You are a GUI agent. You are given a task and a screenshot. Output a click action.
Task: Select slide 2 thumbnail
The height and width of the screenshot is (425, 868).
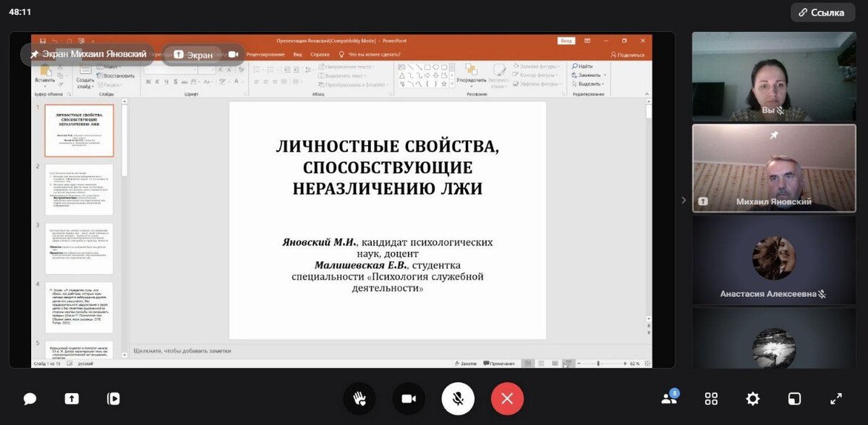click(x=79, y=189)
